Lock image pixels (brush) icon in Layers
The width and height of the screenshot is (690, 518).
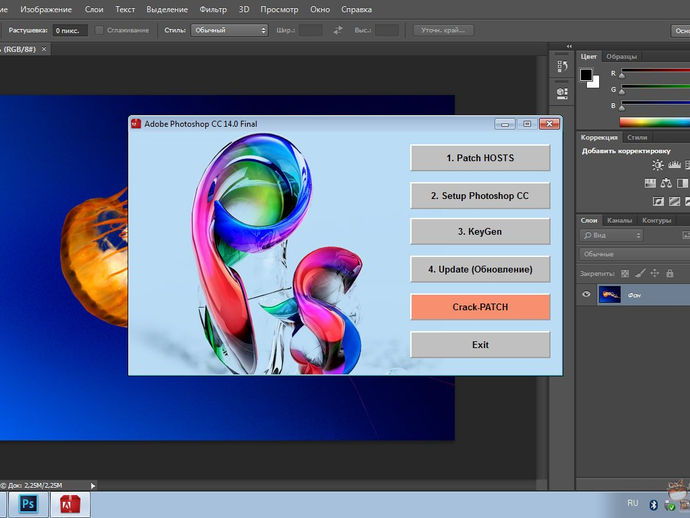click(x=640, y=274)
